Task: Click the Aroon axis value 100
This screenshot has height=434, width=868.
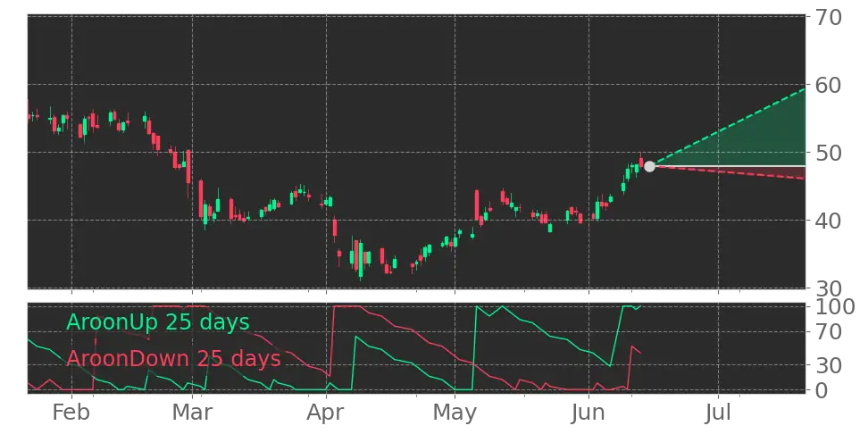Action: (835, 306)
